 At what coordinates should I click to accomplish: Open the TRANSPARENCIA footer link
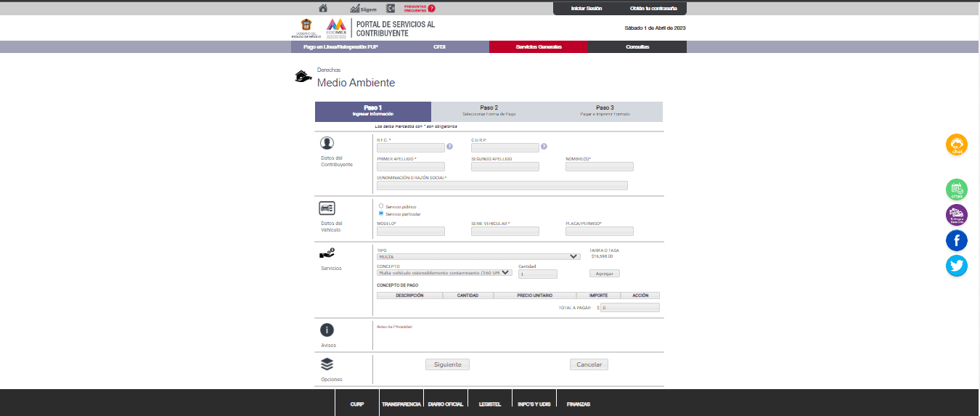(401, 404)
